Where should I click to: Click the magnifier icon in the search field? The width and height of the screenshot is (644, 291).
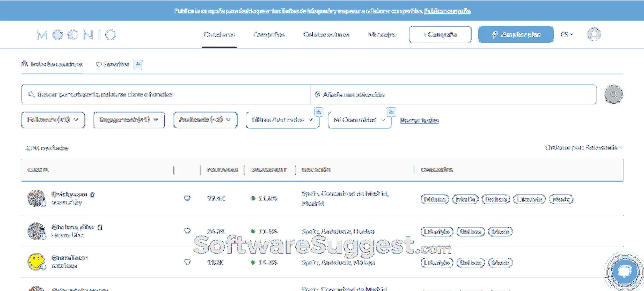(x=31, y=94)
